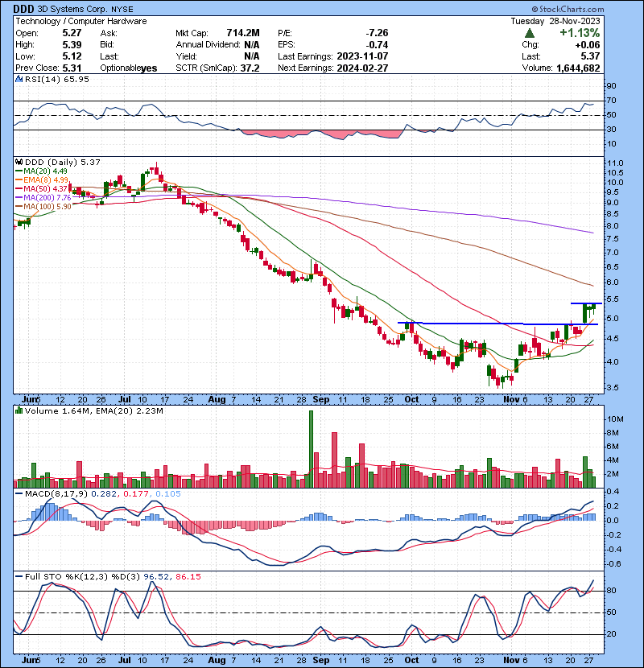
Task: Click the tallest green volume bar
Action: click(x=311, y=449)
